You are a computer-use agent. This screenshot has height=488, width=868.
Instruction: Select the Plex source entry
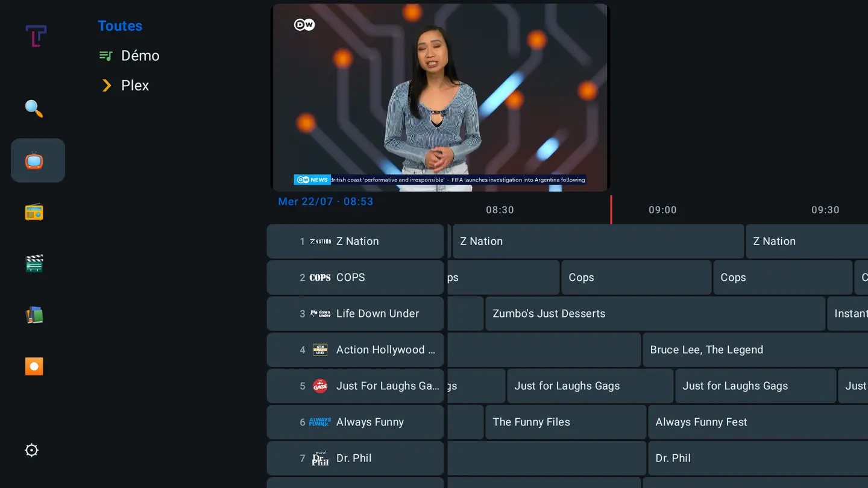[125, 86]
